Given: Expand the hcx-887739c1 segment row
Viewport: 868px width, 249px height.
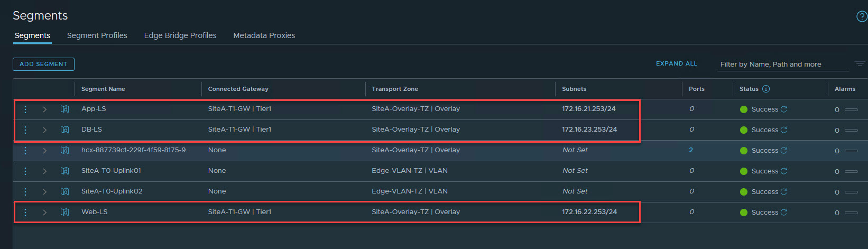Looking at the screenshot, I should tap(45, 150).
